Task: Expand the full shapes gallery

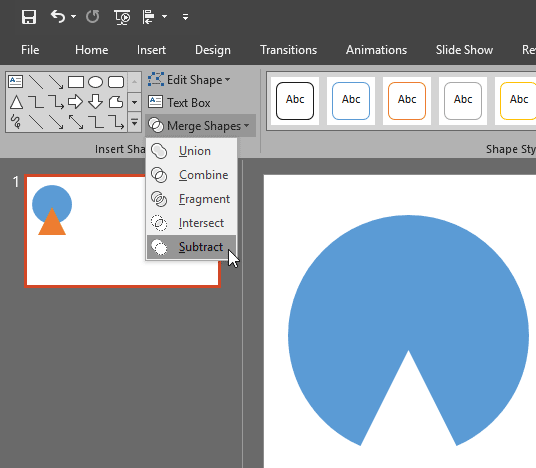Action: (x=134, y=122)
